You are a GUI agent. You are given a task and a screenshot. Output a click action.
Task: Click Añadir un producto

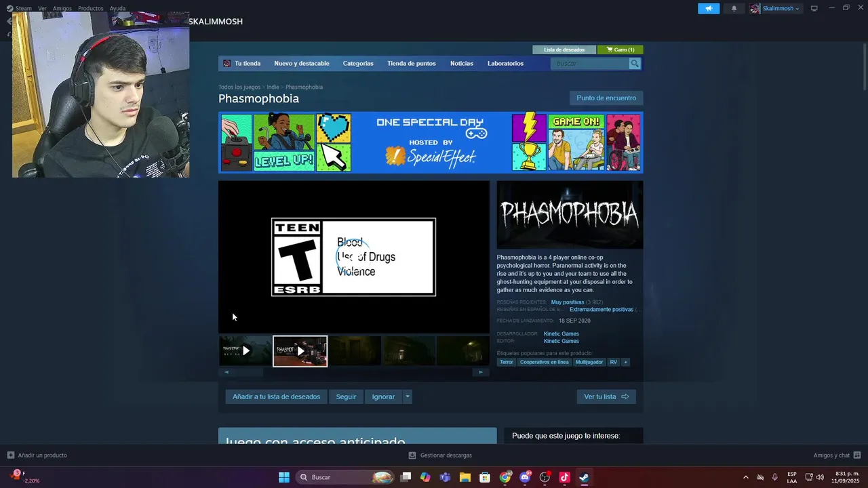(37, 455)
